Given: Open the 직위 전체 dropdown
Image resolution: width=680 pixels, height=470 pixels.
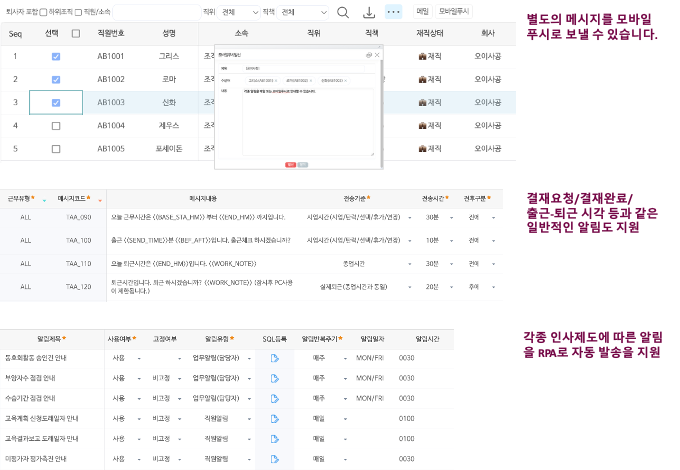Looking at the screenshot, I should click(x=239, y=12).
